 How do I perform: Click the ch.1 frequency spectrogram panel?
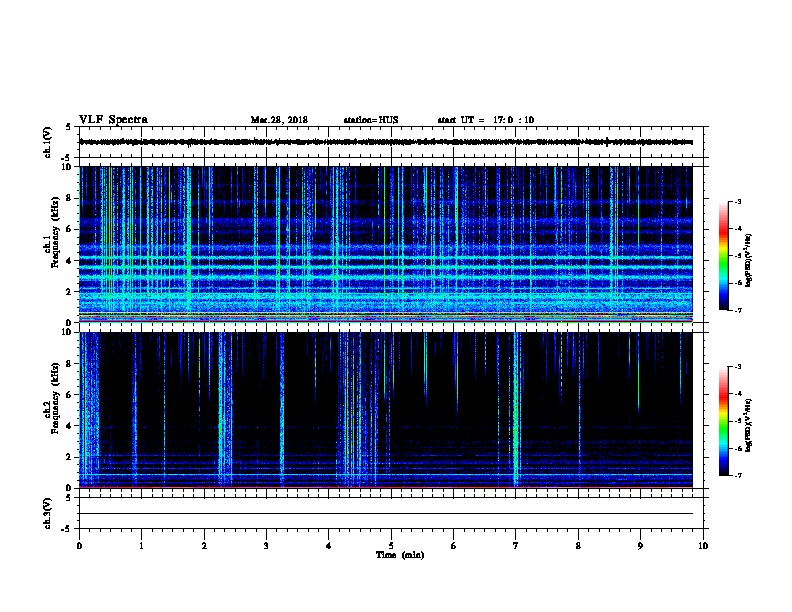(x=386, y=244)
